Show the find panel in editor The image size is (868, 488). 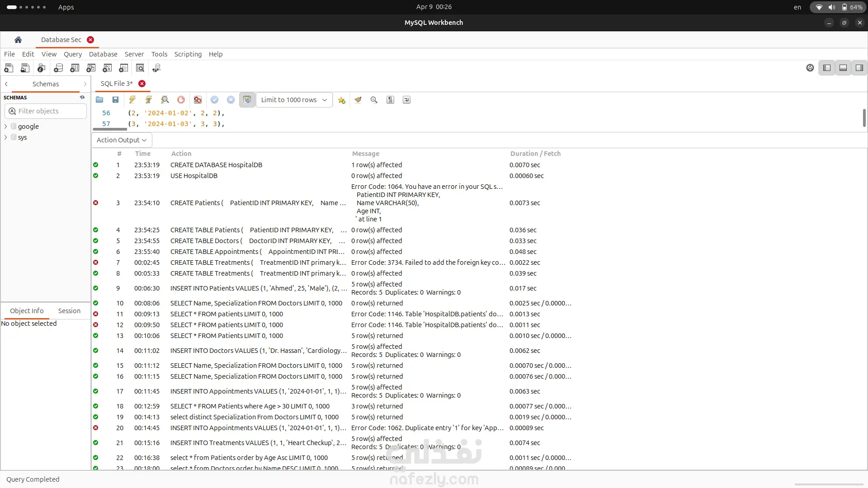374,100
